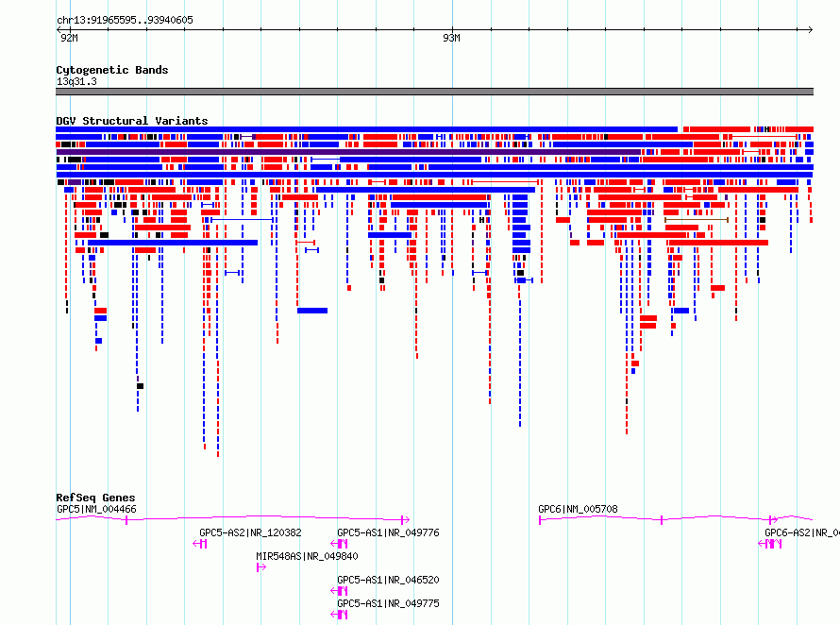Click the GPC5-AS1|NR_049775 label

coord(388,603)
